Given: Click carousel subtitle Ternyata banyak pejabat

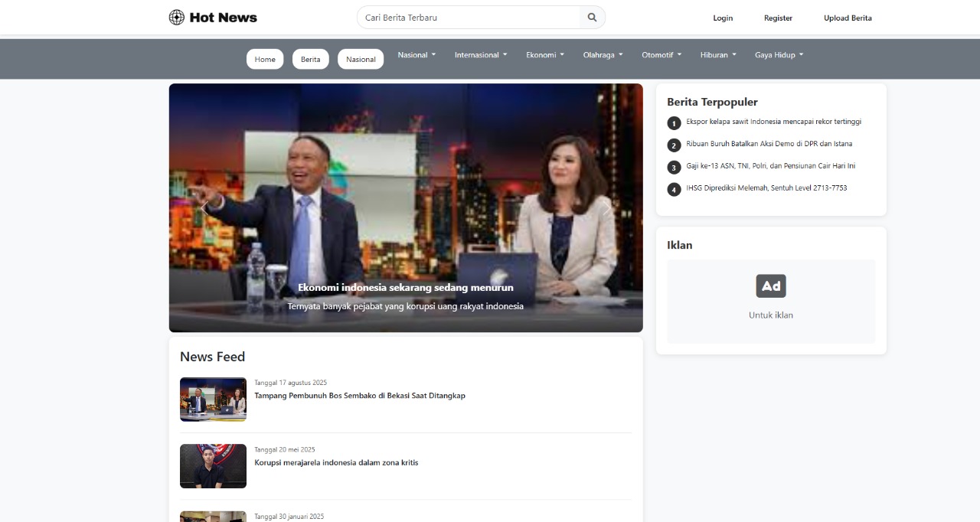Looking at the screenshot, I should [x=406, y=306].
